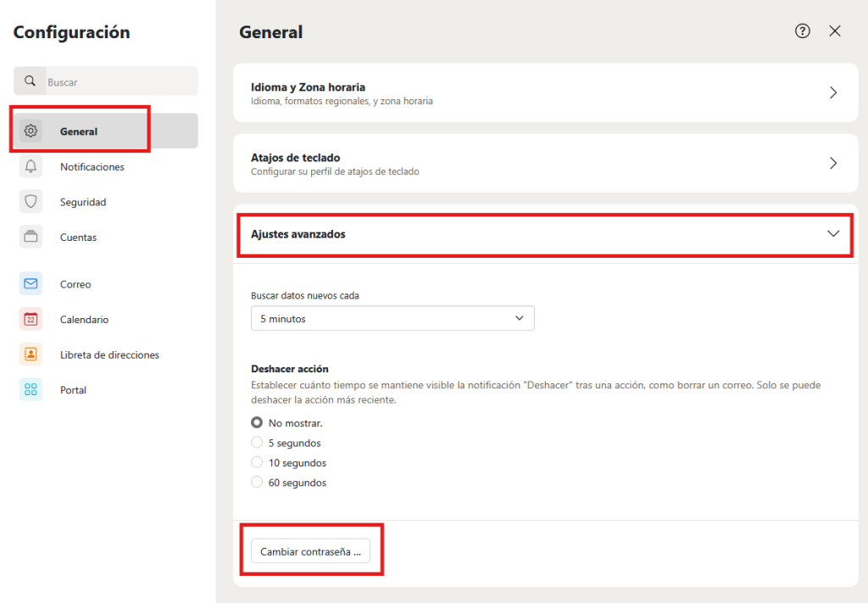Open the "Buscar datos nuevos cada" dropdown
The width and height of the screenshot is (868, 603).
pyautogui.click(x=392, y=319)
